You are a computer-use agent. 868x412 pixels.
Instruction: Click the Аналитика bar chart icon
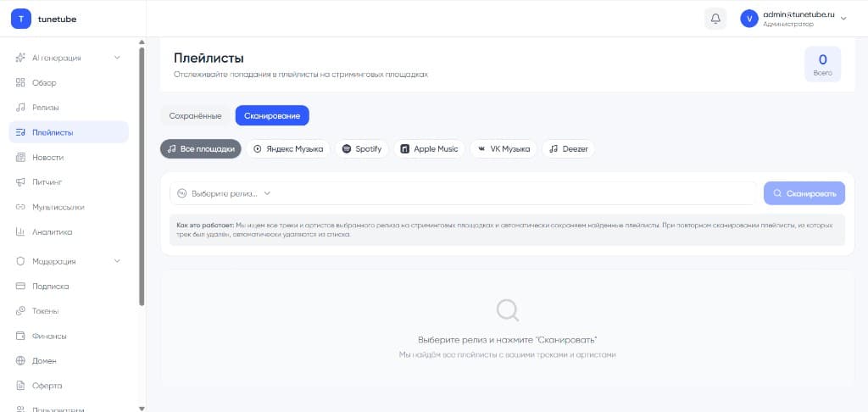point(20,232)
